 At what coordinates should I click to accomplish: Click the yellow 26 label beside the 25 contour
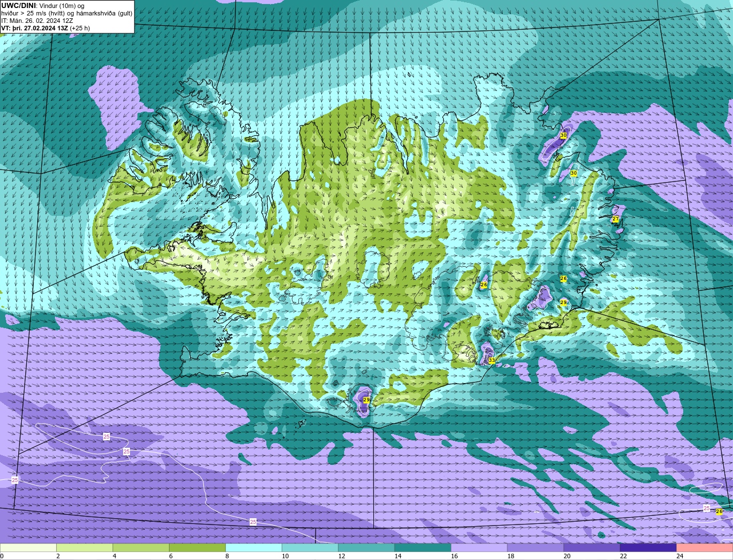click(x=719, y=511)
